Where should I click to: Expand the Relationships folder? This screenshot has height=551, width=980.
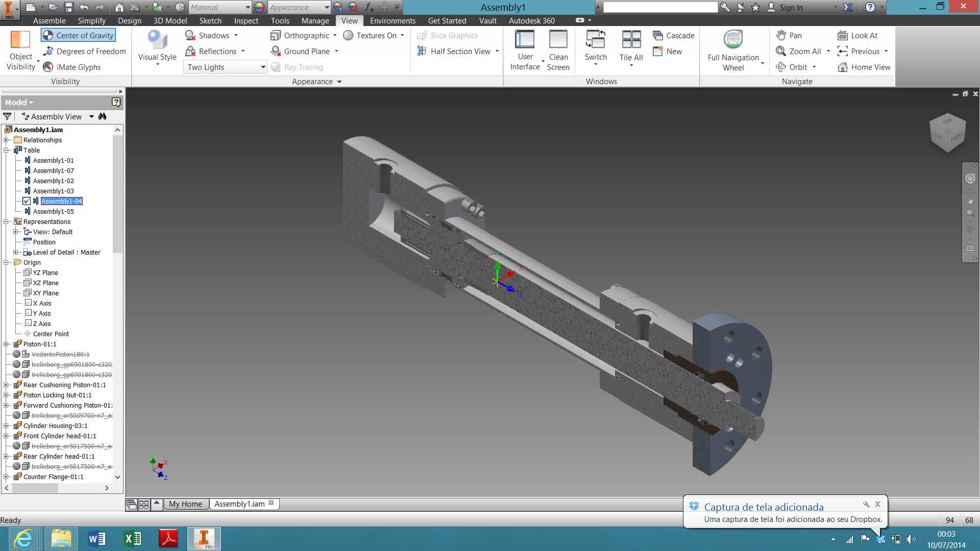click(6, 140)
